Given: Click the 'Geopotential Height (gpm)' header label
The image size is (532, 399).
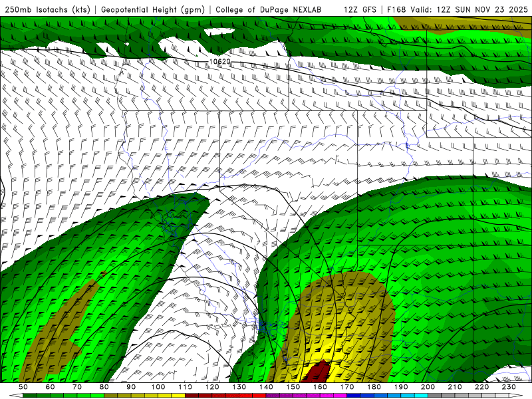Looking at the screenshot, I should [x=153, y=9].
